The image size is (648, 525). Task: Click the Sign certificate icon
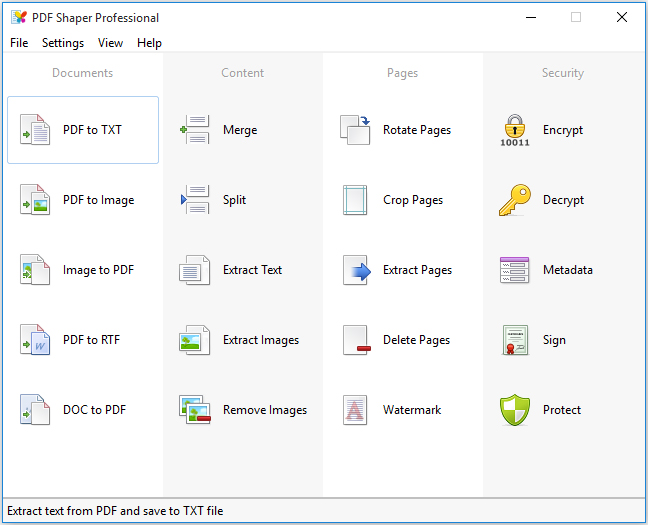(515, 340)
